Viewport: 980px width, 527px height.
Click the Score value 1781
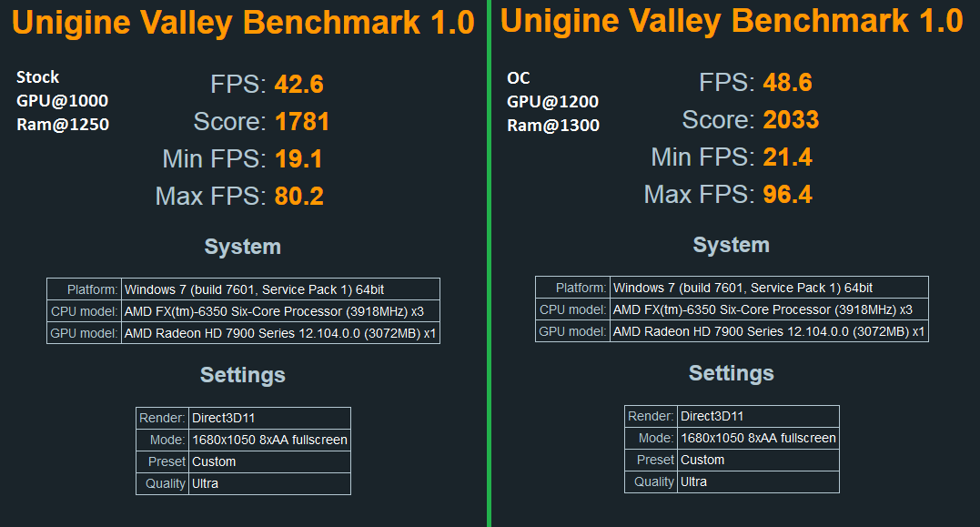[x=302, y=122]
